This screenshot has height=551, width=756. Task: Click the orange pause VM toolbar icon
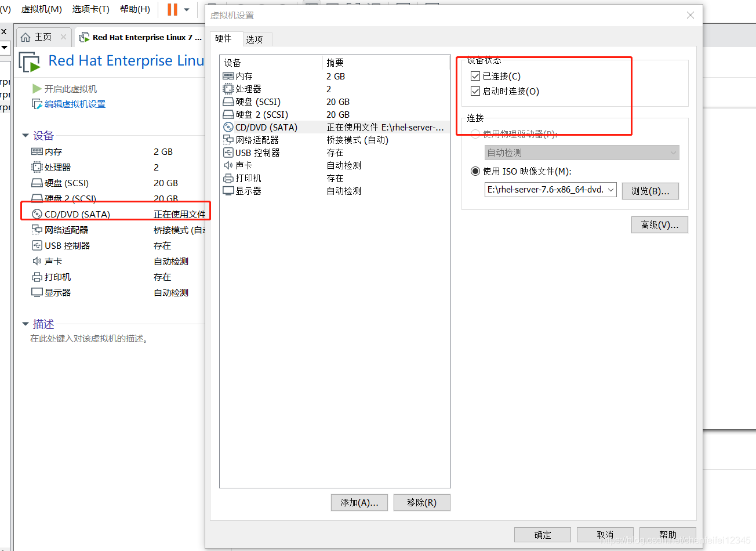[172, 9]
